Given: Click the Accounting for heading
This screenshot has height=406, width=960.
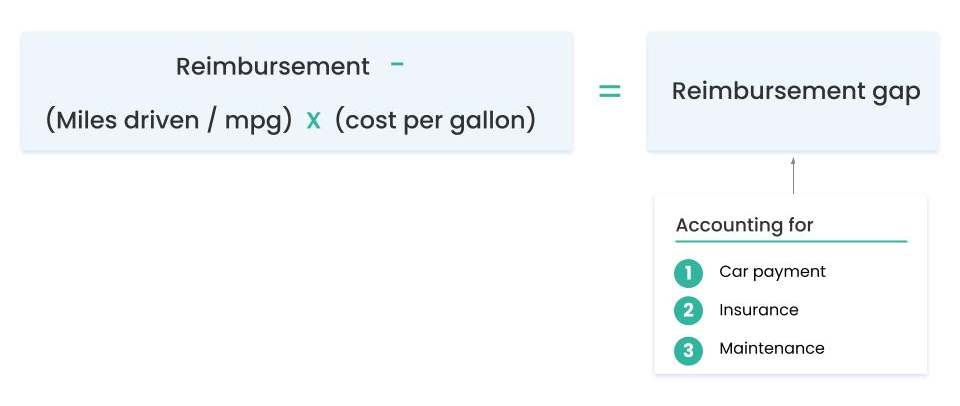Looking at the screenshot, I should pos(744,225).
